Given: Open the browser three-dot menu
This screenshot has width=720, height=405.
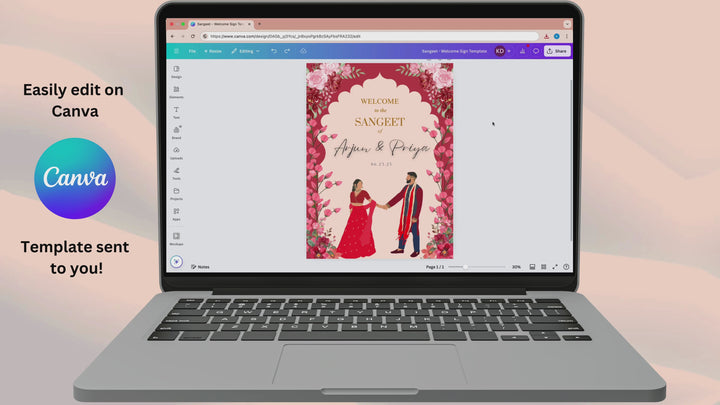Looking at the screenshot, I should coord(567,36).
